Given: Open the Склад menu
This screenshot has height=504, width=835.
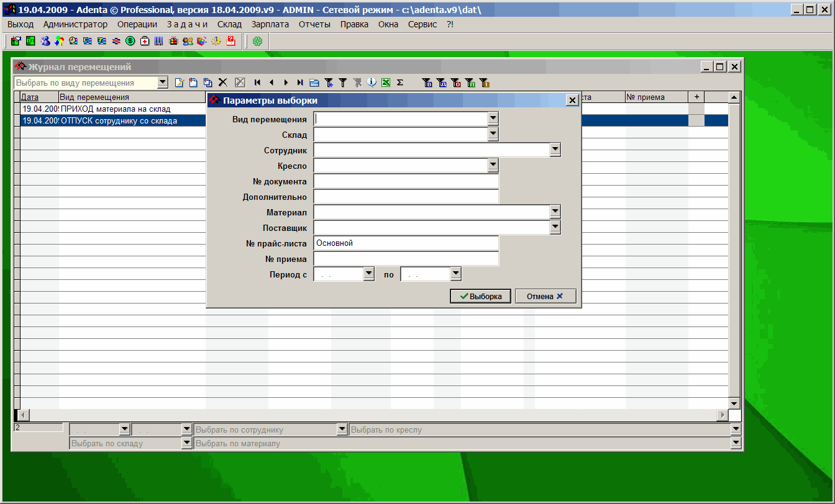Looking at the screenshot, I should (x=229, y=24).
